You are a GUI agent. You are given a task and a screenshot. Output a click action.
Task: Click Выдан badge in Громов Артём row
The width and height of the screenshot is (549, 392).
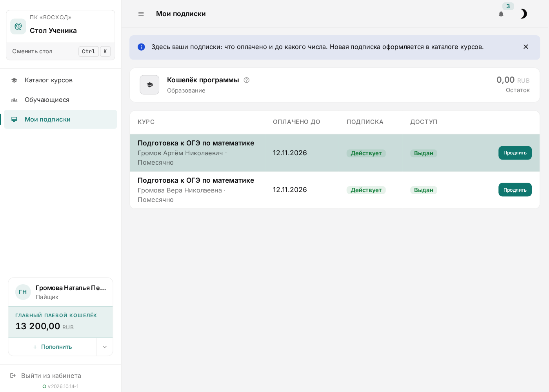click(424, 153)
